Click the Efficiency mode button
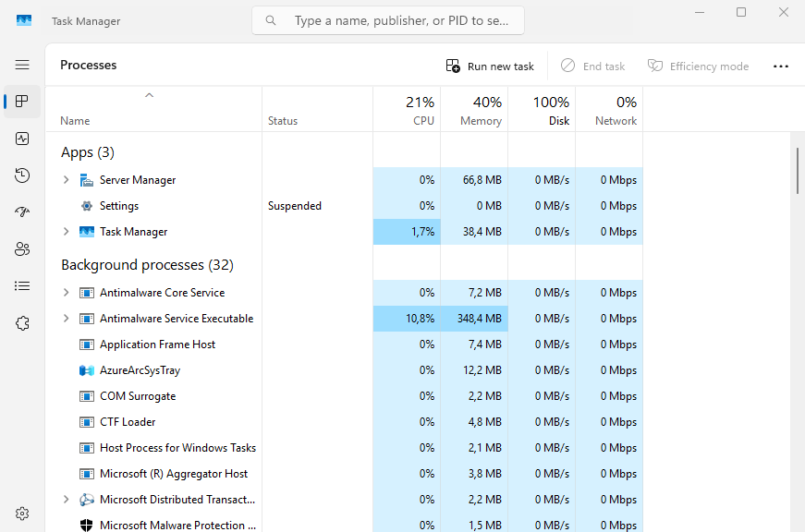 pyautogui.click(x=698, y=66)
